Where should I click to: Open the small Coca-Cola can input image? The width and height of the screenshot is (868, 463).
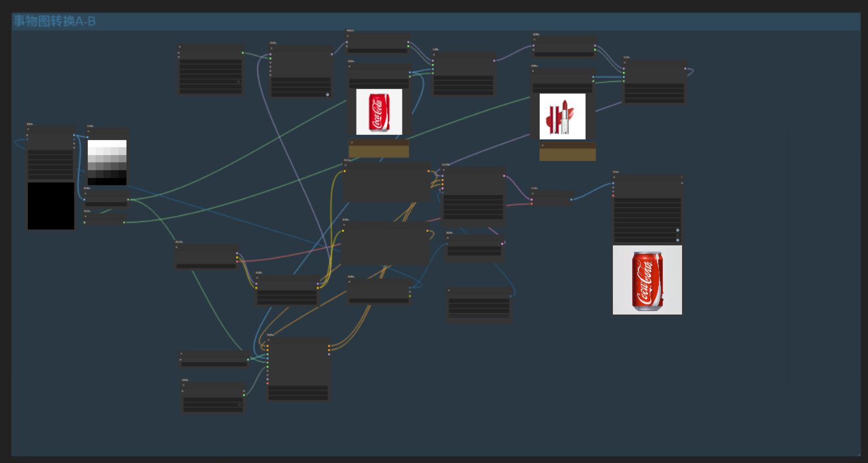click(379, 112)
